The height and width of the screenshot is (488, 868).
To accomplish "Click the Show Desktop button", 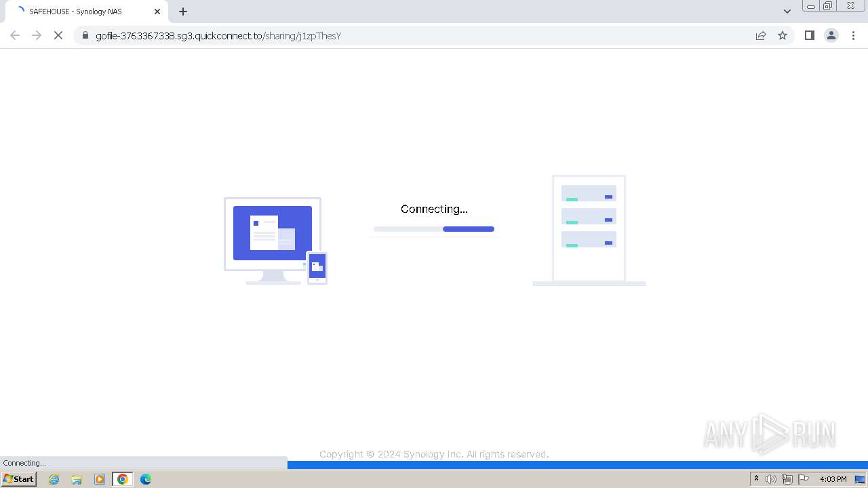I will (860, 479).
